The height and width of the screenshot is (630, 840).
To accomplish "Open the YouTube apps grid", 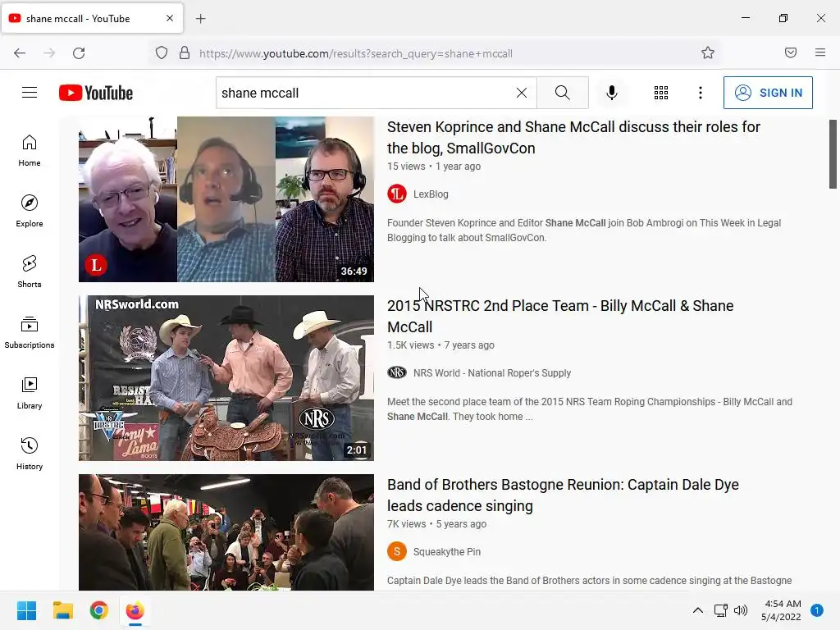I will point(661,93).
